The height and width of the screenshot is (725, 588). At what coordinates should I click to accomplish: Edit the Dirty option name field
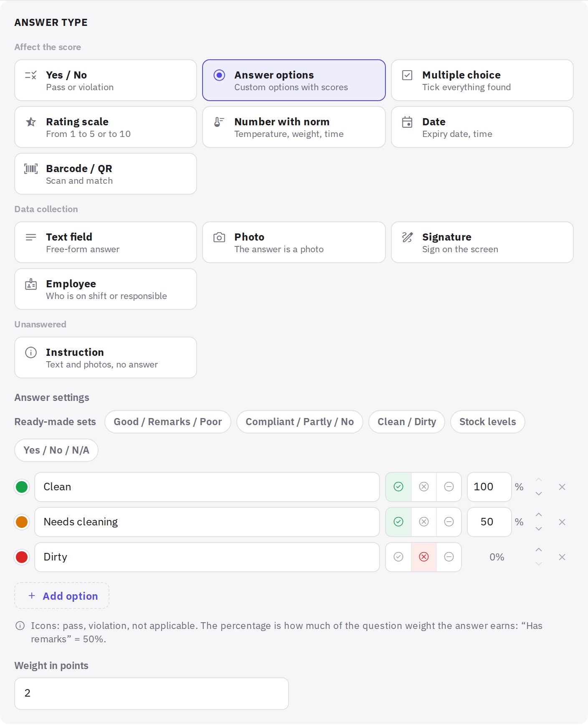207,557
